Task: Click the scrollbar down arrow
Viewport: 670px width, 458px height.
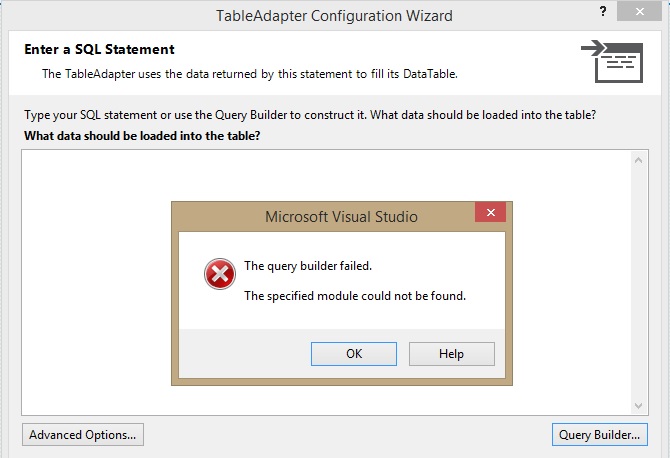Action: click(638, 405)
